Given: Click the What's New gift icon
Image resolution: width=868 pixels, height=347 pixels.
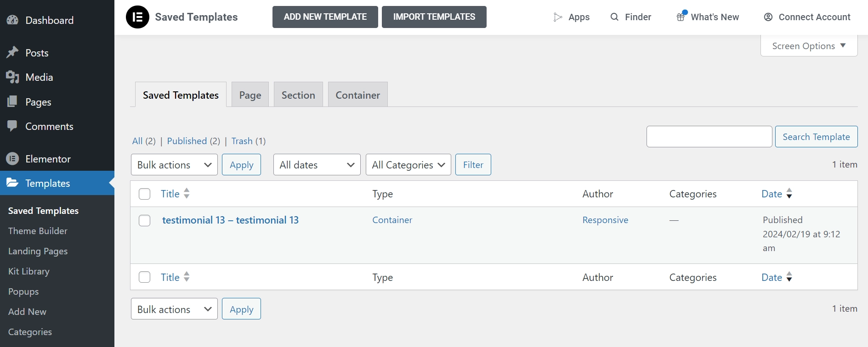Looking at the screenshot, I should pos(681,17).
